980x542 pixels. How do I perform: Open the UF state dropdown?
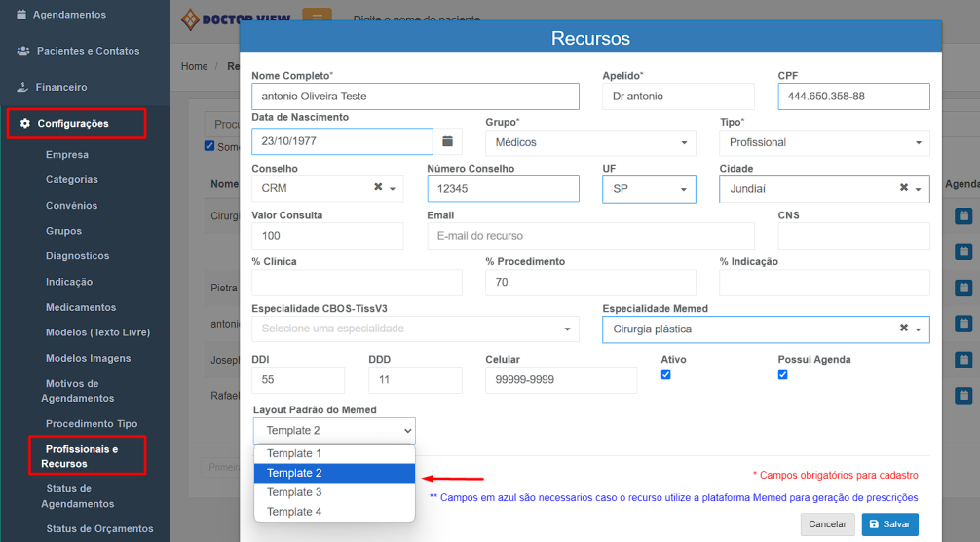tap(649, 189)
